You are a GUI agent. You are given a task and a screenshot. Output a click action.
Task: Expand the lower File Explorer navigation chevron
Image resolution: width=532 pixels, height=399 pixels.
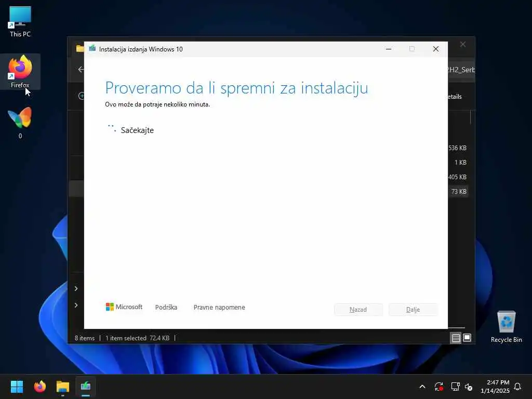76,305
